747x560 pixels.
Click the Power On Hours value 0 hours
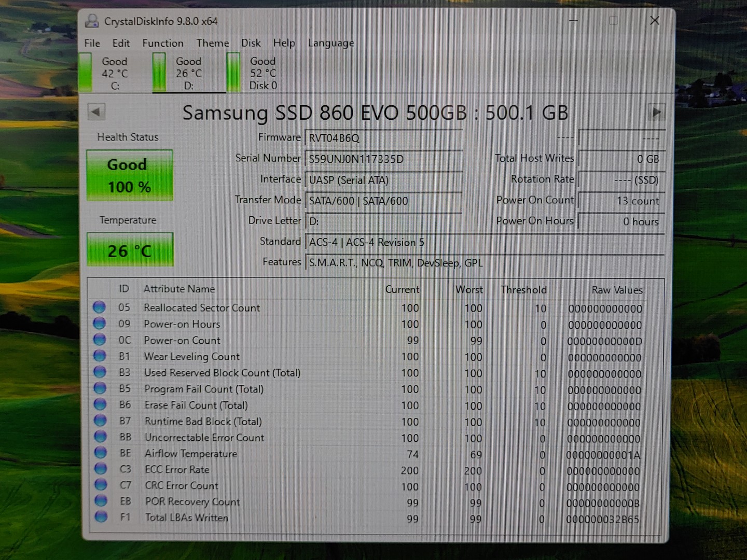[621, 221]
